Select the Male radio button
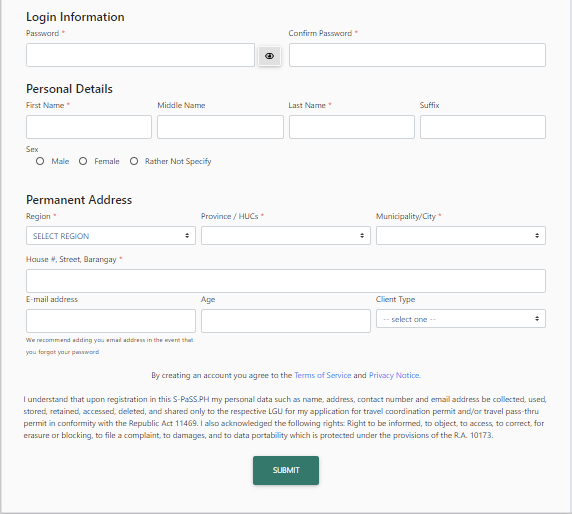The width and height of the screenshot is (572, 514). pyautogui.click(x=40, y=161)
